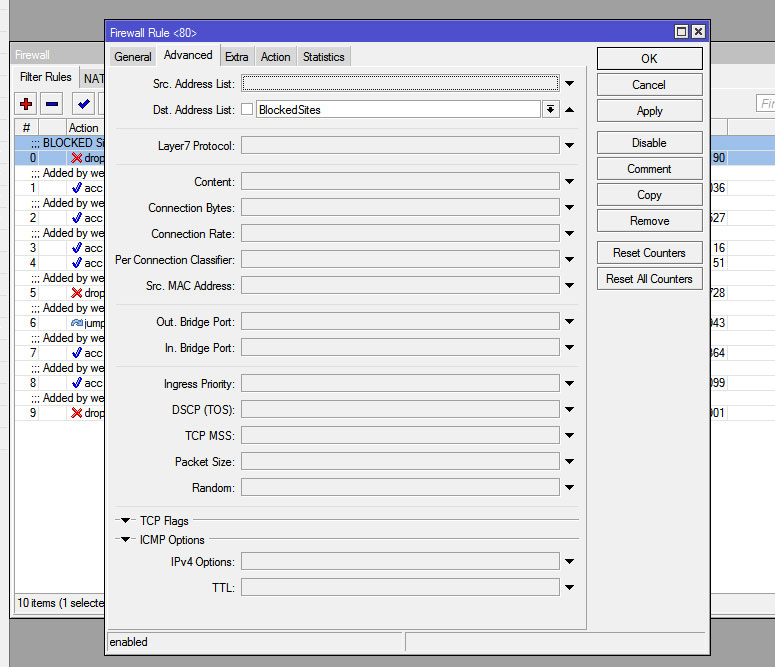Click the Reset All Counters button

tap(649, 279)
